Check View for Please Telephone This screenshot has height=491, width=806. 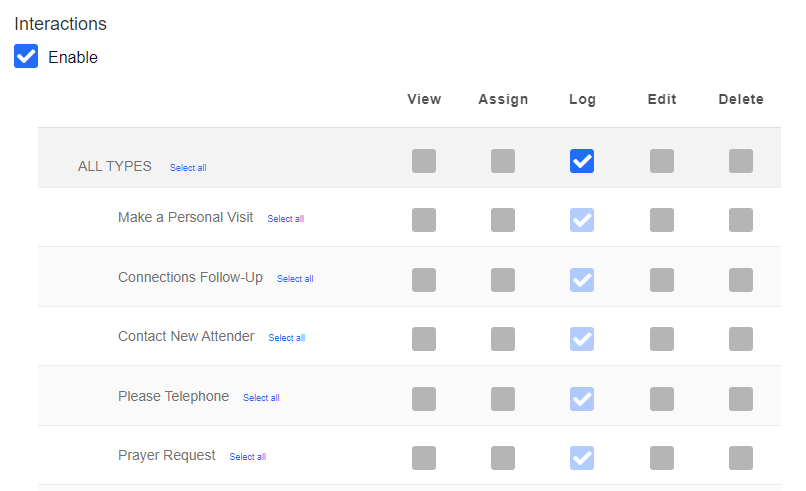point(424,399)
